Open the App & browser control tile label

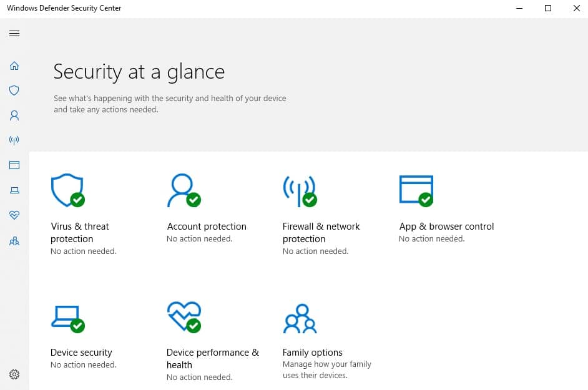click(446, 227)
